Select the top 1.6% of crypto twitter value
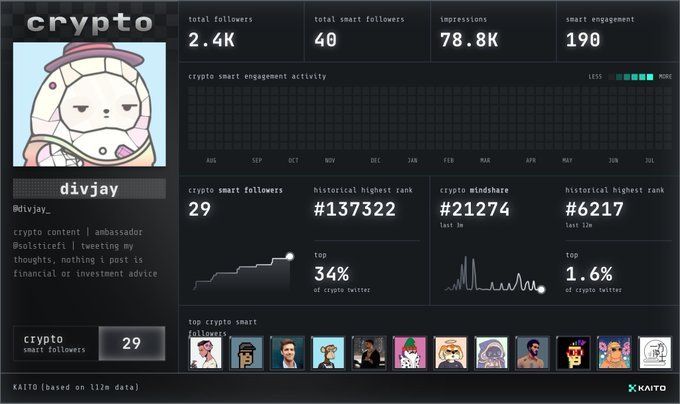This screenshot has width=680, height=404. (x=589, y=274)
